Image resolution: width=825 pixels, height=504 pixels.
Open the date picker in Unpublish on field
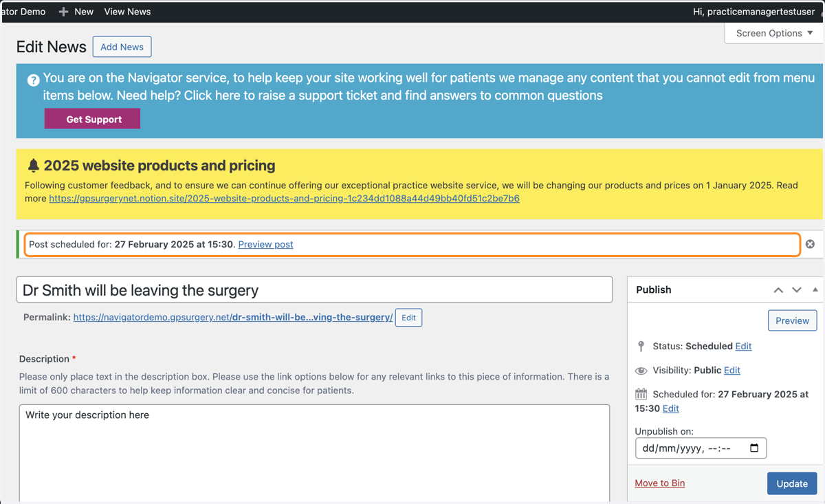(x=754, y=448)
